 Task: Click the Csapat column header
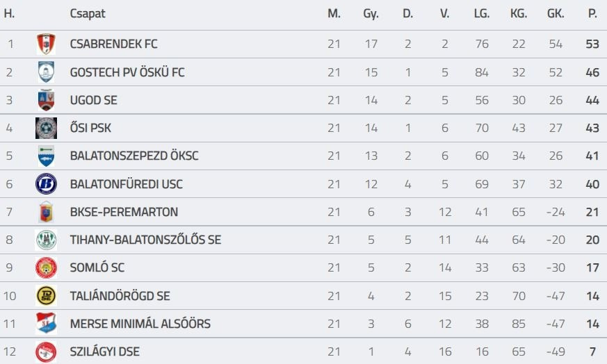(x=88, y=14)
